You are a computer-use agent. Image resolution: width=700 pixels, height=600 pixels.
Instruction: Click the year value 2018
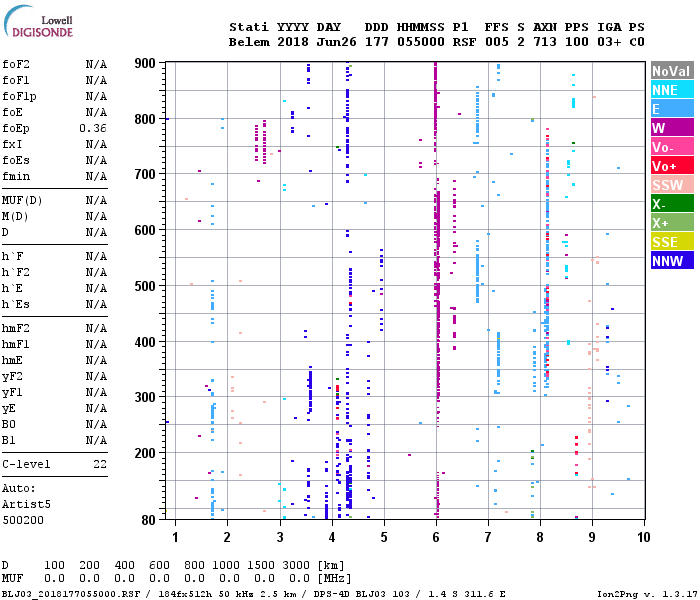(x=293, y=42)
